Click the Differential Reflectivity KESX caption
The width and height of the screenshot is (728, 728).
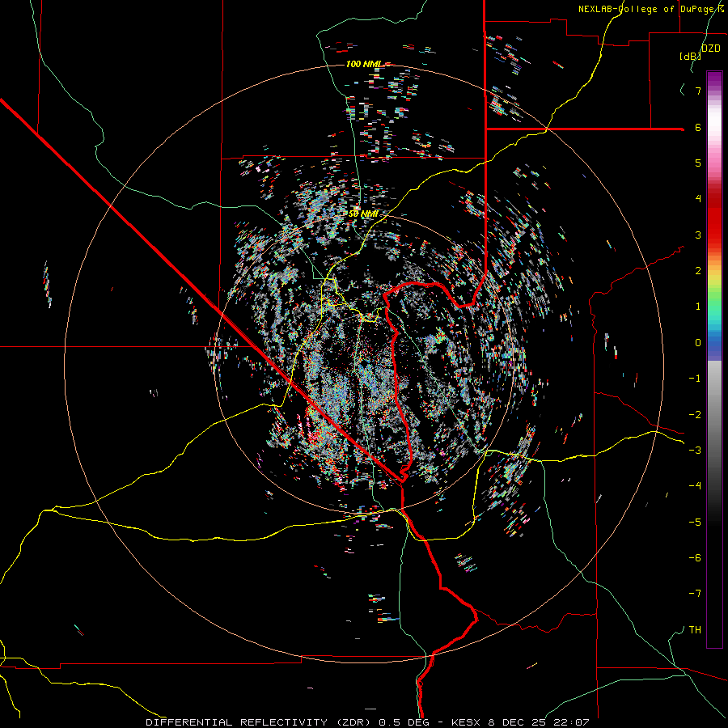coord(367,722)
